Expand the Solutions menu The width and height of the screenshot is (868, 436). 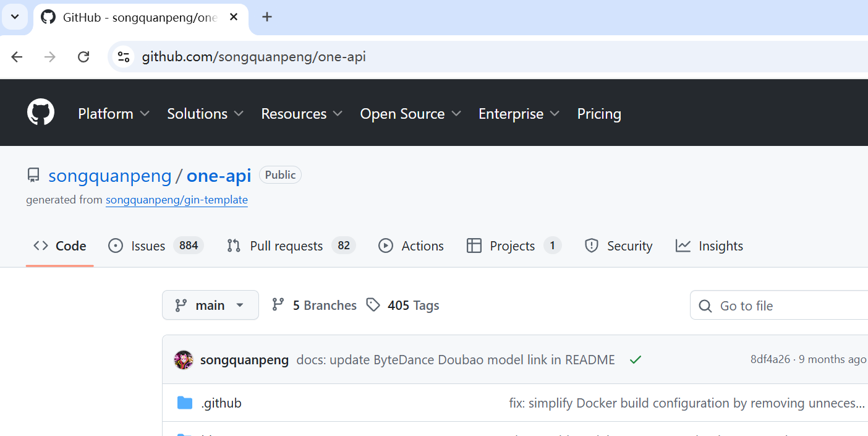point(205,114)
